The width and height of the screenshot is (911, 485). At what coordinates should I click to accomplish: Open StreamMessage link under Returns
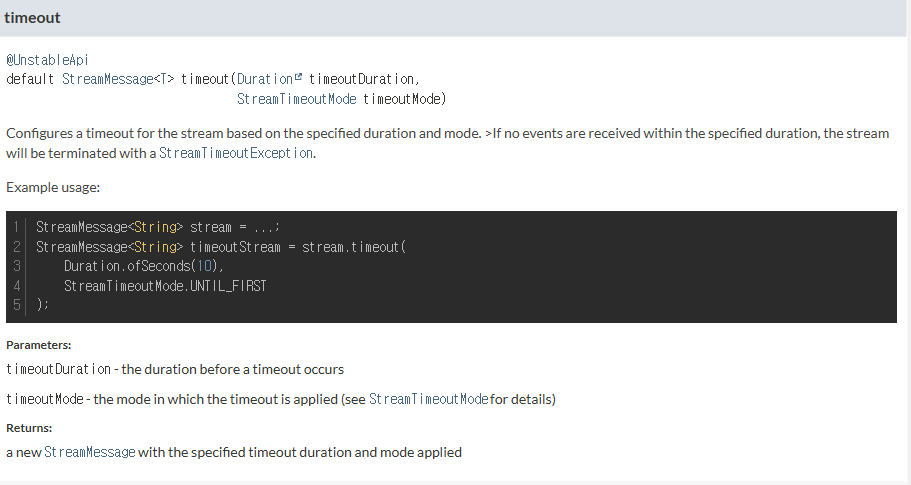click(90, 452)
